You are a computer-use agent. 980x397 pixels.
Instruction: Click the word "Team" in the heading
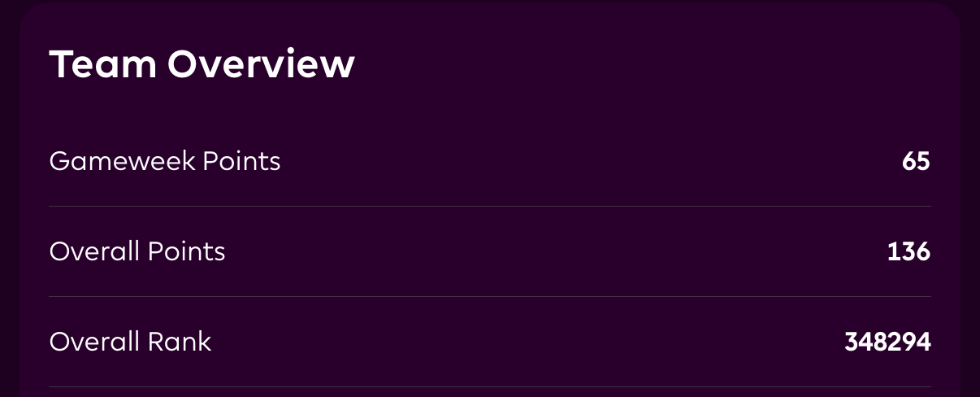tap(102, 64)
